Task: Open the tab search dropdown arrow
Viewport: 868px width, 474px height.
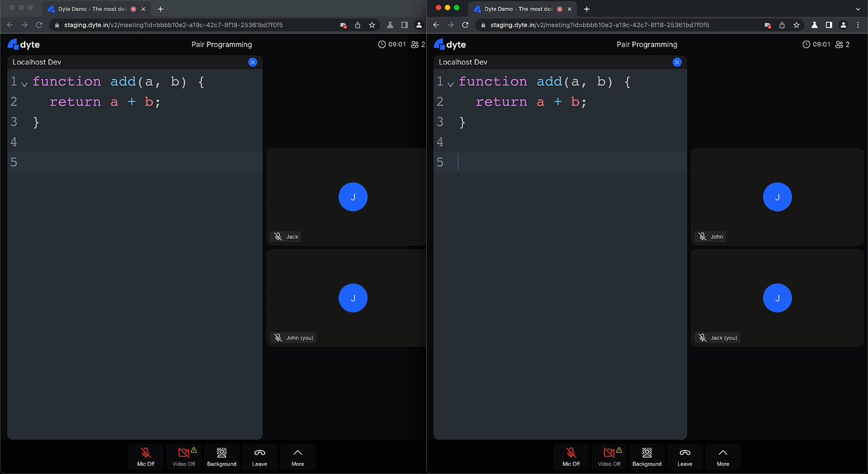Action: (857, 8)
